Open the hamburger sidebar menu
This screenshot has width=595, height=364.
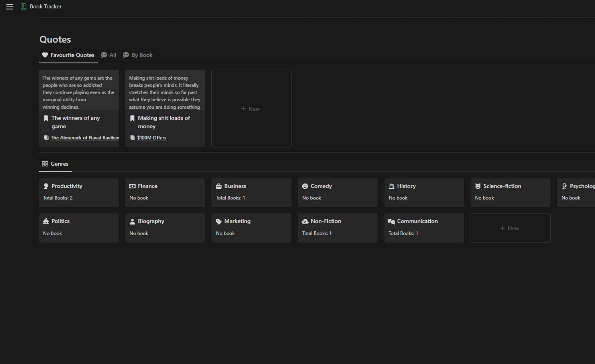tap(10, 7)
